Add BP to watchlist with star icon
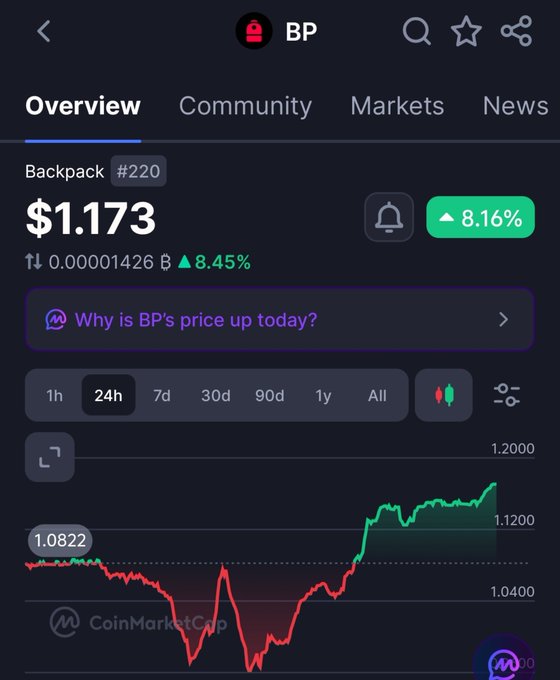This screenshot has width=560, height=680. click(466, 31)
